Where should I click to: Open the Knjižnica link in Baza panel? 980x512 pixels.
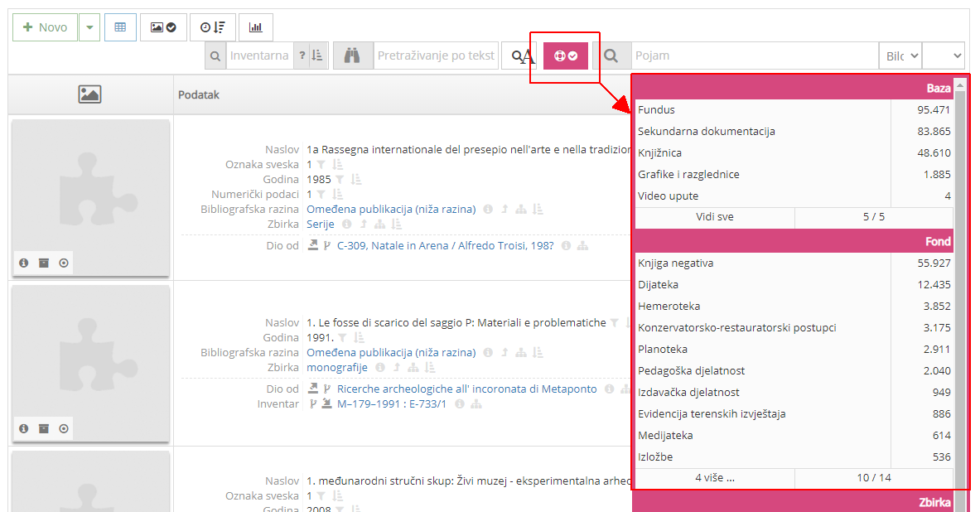(x=659, y=152)
